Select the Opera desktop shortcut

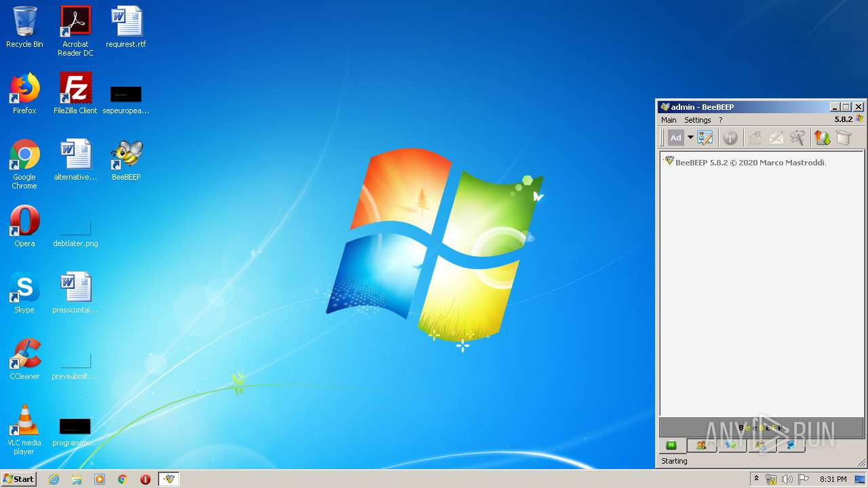24,226
